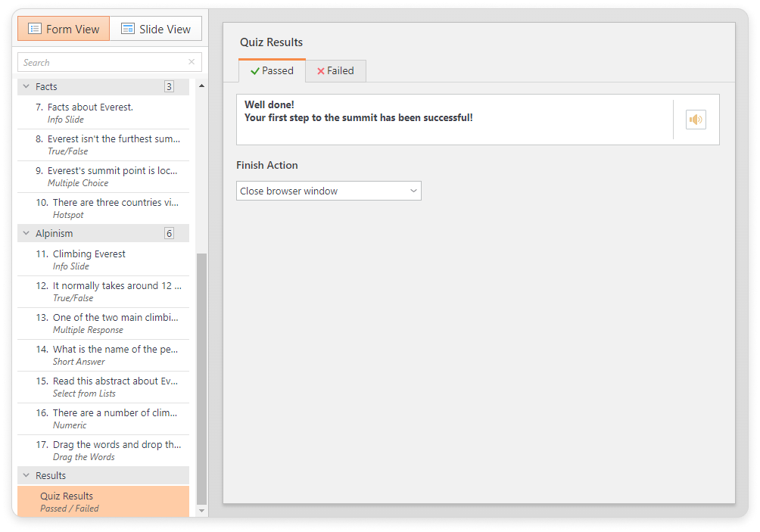This screenshot has height=532, width=760.
Task: Select slide 7 Facts about Everest
Action: pos(103,113)
